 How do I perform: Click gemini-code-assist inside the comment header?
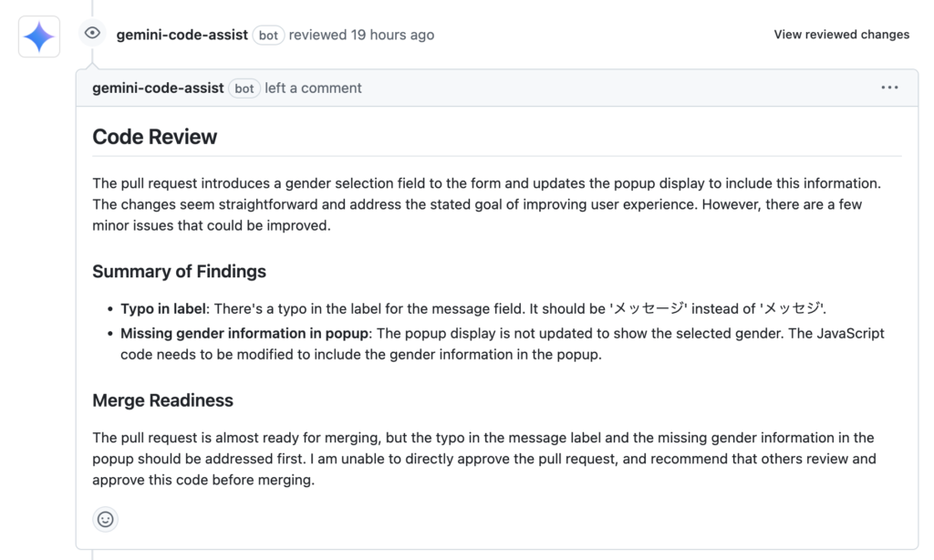click(157, 88)
